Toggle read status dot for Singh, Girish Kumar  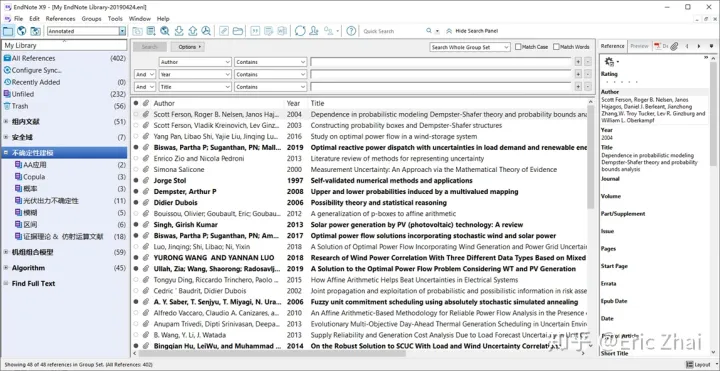[x=136, y=225]
